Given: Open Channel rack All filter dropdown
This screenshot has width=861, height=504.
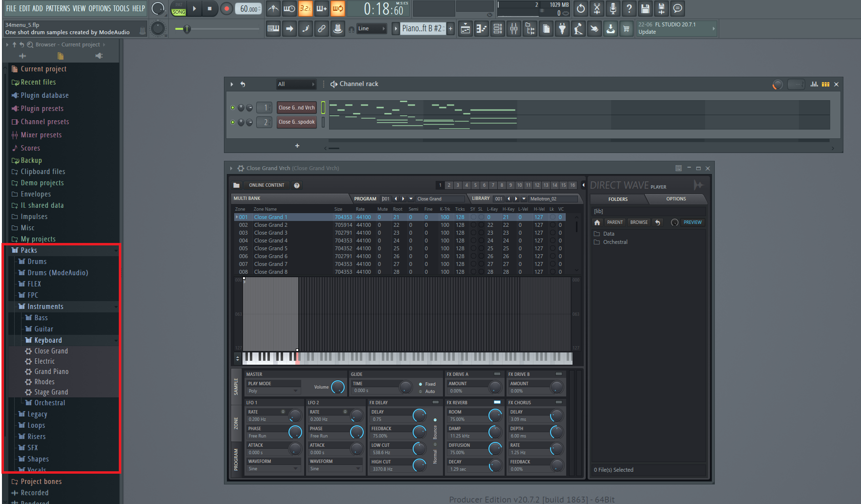Looking at the screenshot, I should pos(296,84).
